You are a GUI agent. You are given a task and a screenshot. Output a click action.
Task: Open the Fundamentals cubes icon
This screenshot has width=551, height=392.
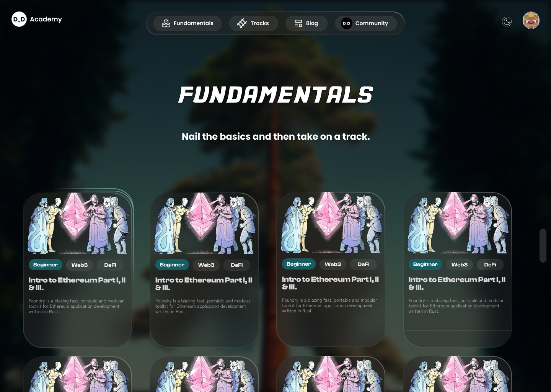click(166, 23)
